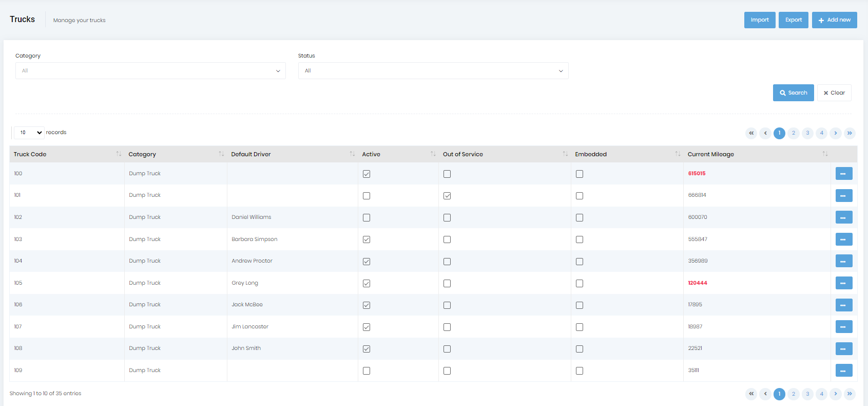Viewport: 868px width, 406px height.
Task: Select page 4 in bottom pagination
Action: pyautogui.click(x=821, y=394)
